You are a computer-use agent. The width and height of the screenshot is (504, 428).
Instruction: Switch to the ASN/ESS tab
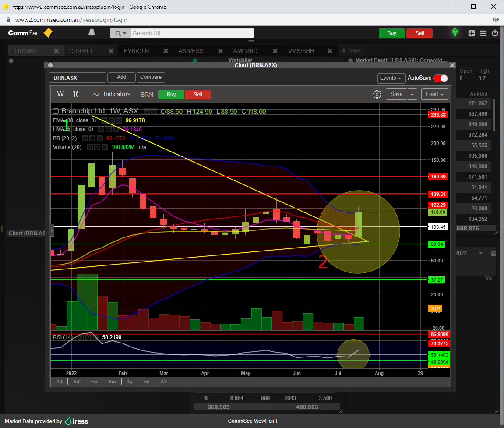pos(191,51)
